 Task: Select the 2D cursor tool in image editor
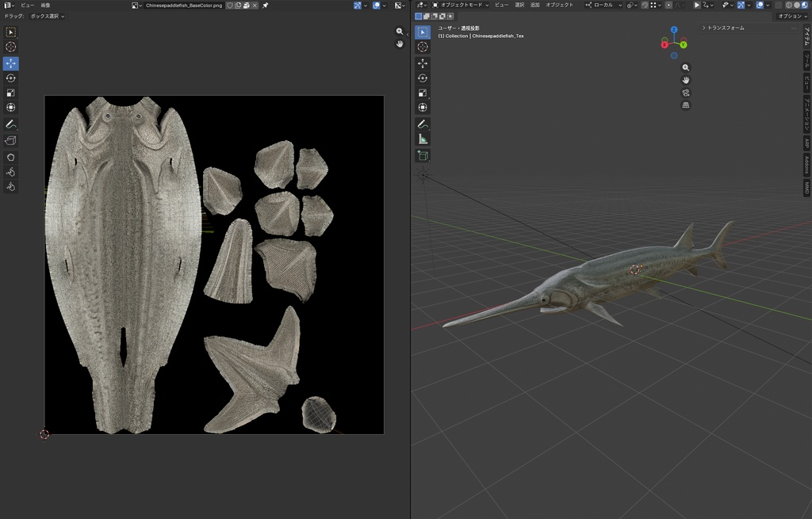point(10,47)
